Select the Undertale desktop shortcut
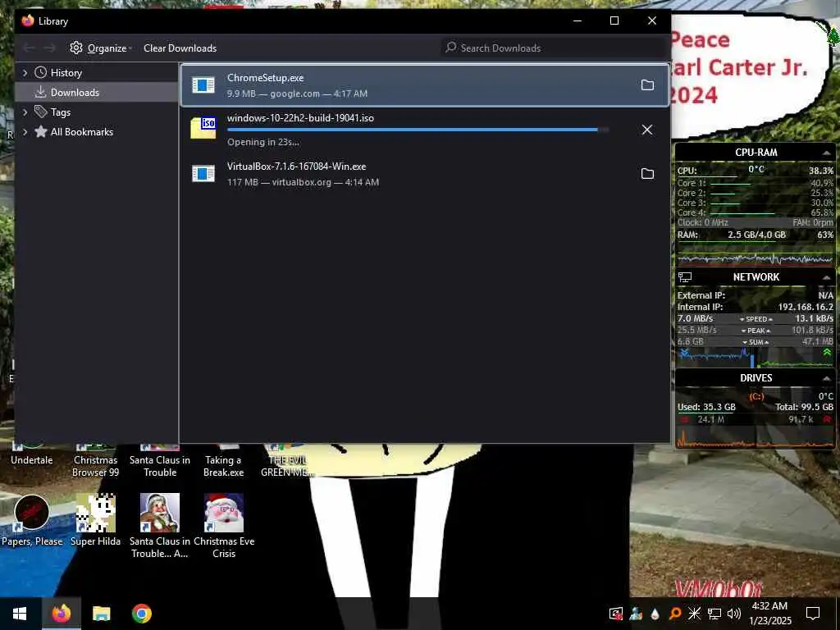 click(x=32, y=455)
